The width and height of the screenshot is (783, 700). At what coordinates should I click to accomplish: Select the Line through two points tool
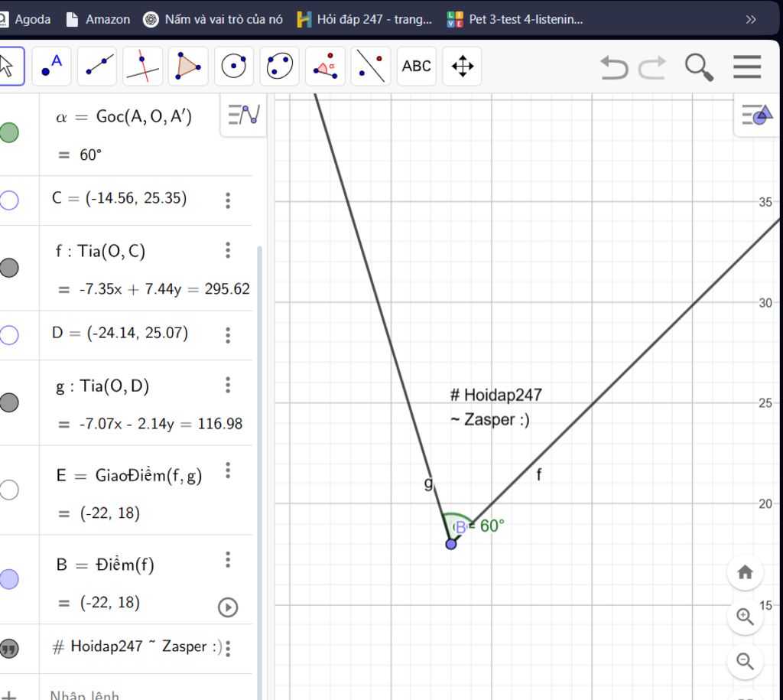click(x=97, y=67)
